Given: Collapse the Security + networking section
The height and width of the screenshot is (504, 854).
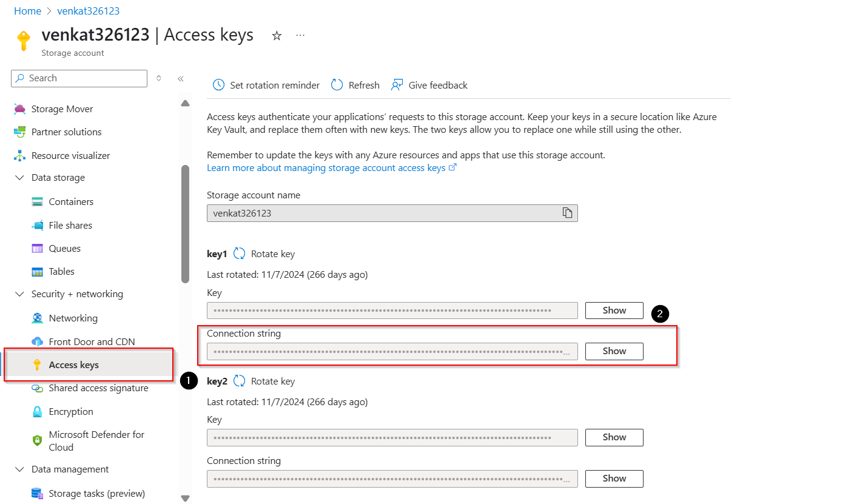Looking at the screenshot, I should (19, 294).
